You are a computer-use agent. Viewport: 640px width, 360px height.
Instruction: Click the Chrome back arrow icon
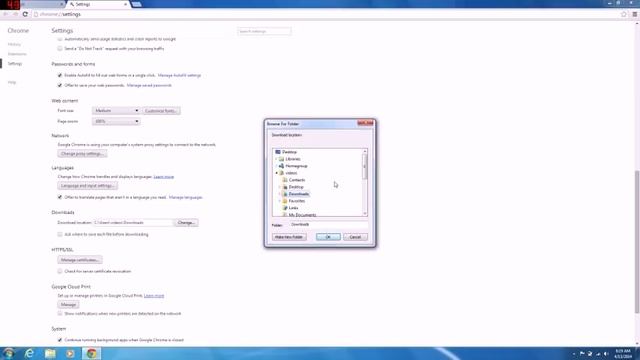pyautogui.click(x=5, y=14)
